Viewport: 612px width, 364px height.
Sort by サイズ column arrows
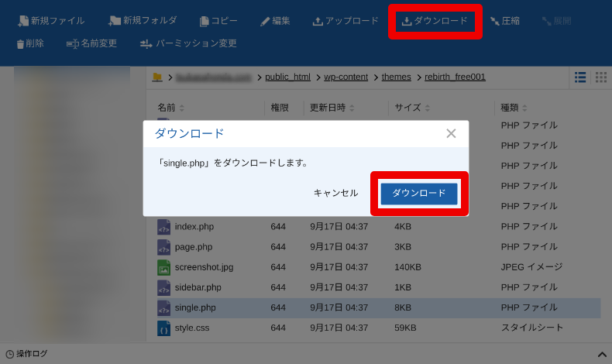point(428,108)
